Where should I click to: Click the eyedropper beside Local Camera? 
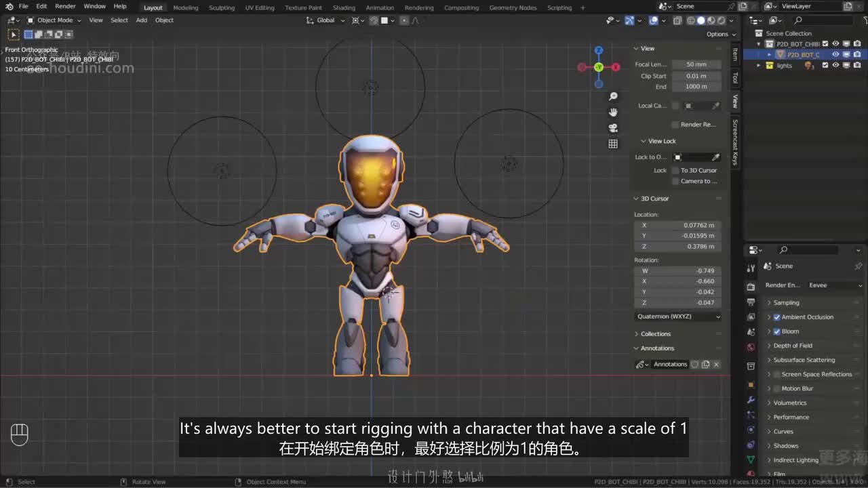pyautogui.click(x=715, y=106)
